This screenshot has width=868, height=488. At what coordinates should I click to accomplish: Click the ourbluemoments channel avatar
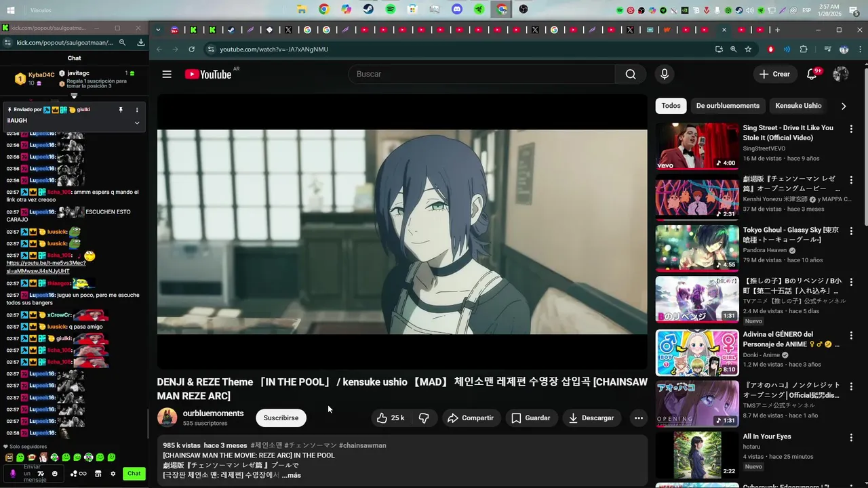point(167,418)
